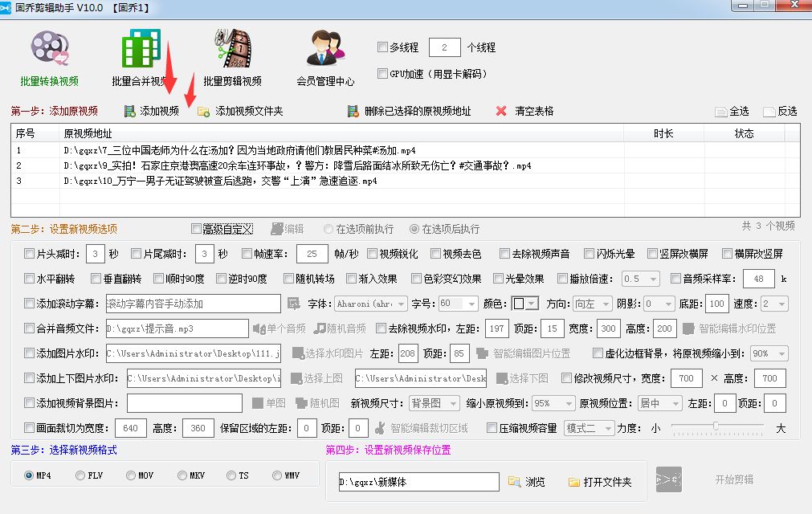Click the 合并音频文件 path field

(177, 328)
